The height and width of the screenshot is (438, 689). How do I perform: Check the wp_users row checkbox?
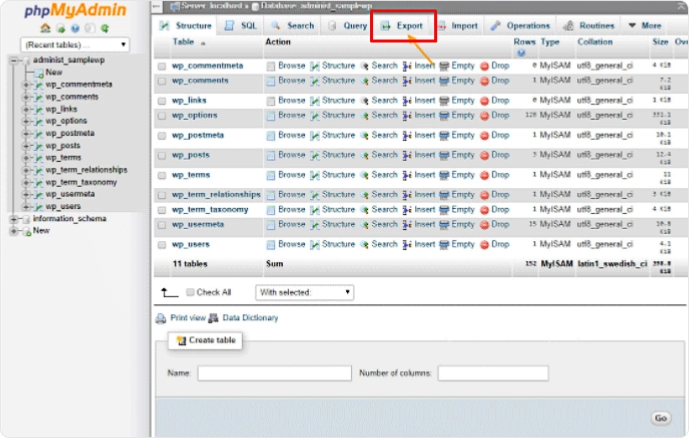pyautogui.click(x=162, y=245)
